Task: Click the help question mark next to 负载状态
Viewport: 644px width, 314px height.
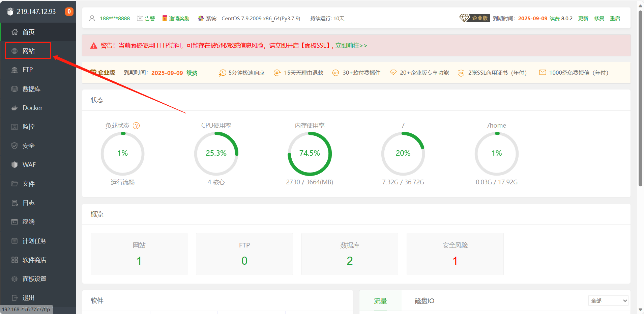Action: tap(136, 126)
